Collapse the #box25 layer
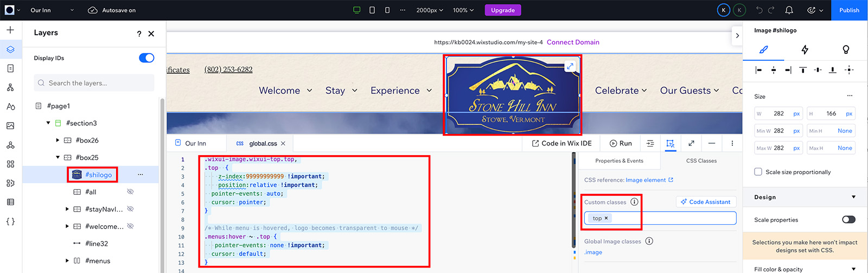The width and height of the screenshot is (868, 273). point(58,157)
